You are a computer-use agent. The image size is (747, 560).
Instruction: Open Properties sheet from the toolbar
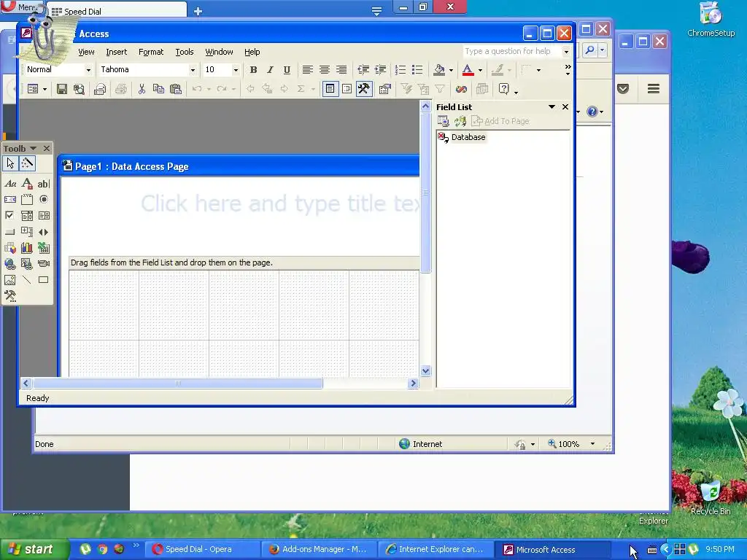point(385,89)
